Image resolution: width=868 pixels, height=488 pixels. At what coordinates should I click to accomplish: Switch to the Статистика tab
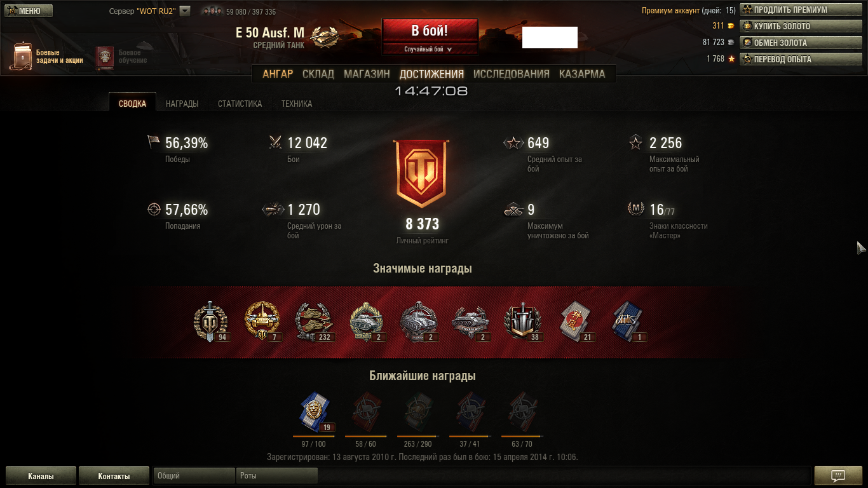click(240, 104)
